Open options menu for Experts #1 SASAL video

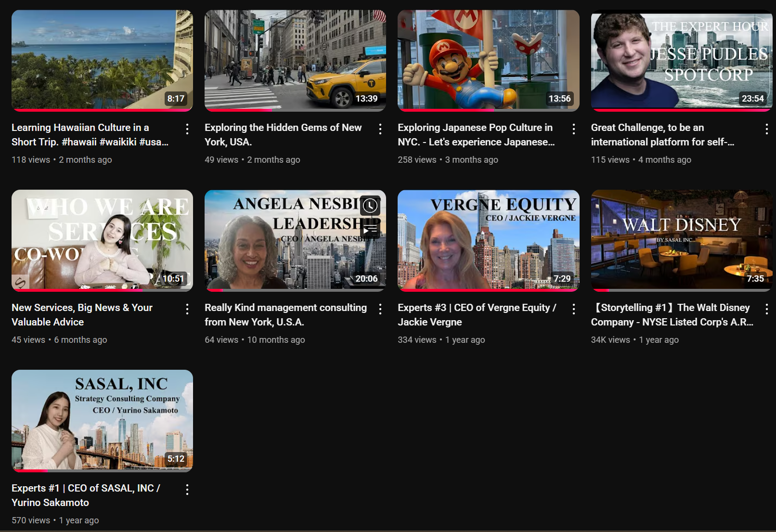tap(187, 490)
